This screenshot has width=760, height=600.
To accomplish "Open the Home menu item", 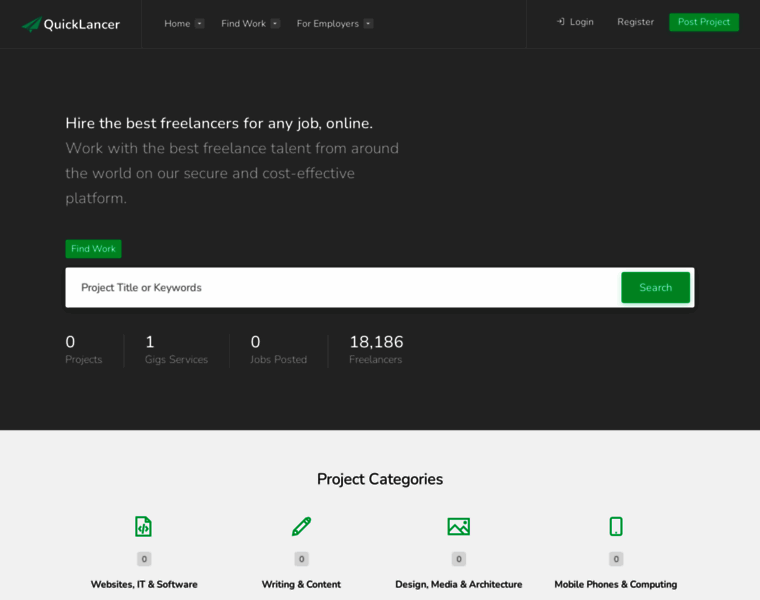I will click(177, 24).
